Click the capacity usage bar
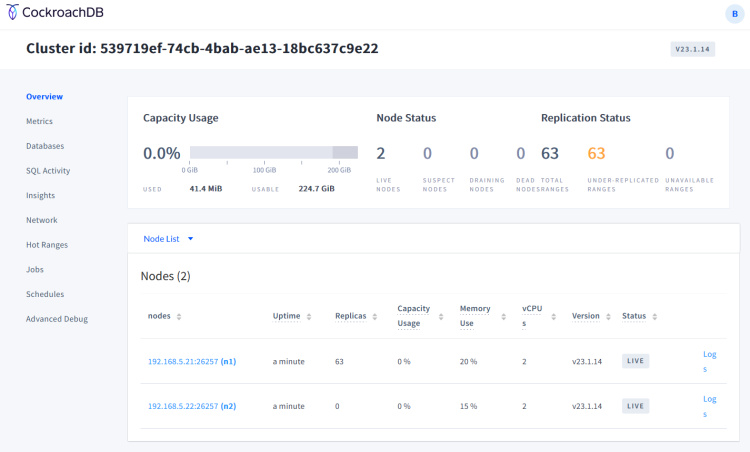The height and width of the screenshot is (452, 750). click(x=273, y=153)
